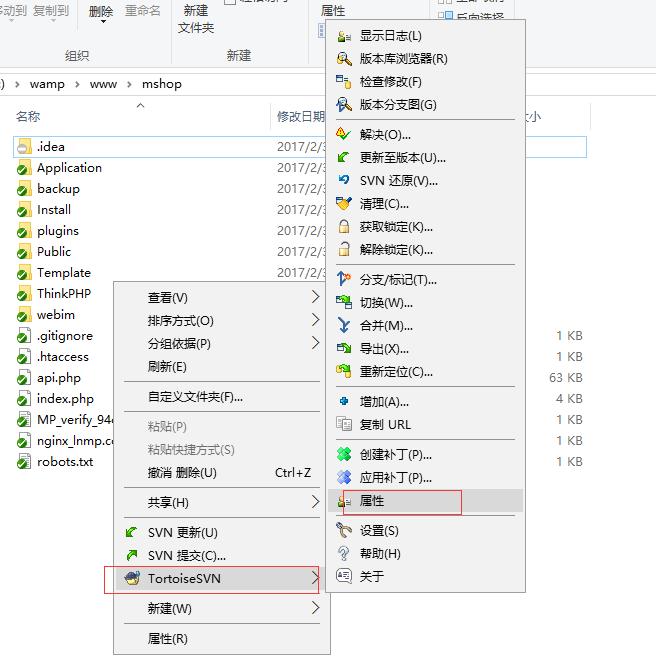
Task: Expand the 分组依据(P) submenu arrow
Action: tap(315, 343)
